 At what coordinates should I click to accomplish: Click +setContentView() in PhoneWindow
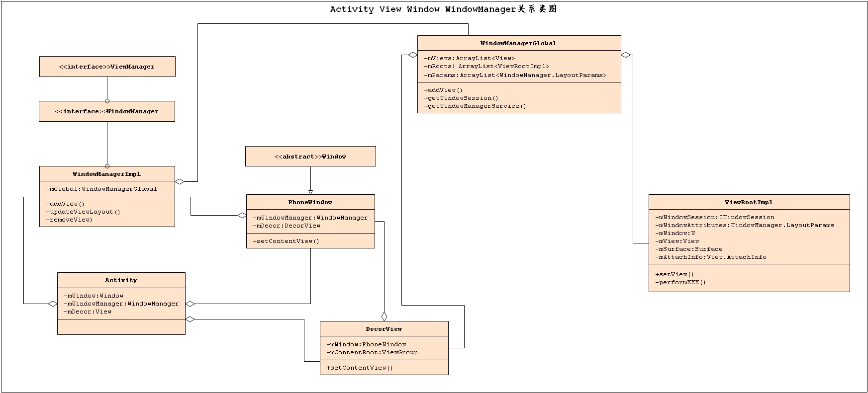(286, 241)
